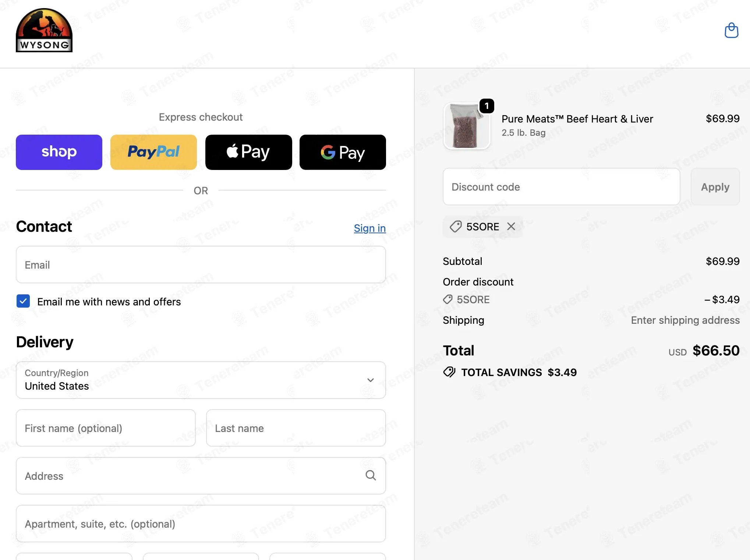The image size is (750, 560).
Task: Uncheck Email me with news and offers
Action: coord(23,301)
